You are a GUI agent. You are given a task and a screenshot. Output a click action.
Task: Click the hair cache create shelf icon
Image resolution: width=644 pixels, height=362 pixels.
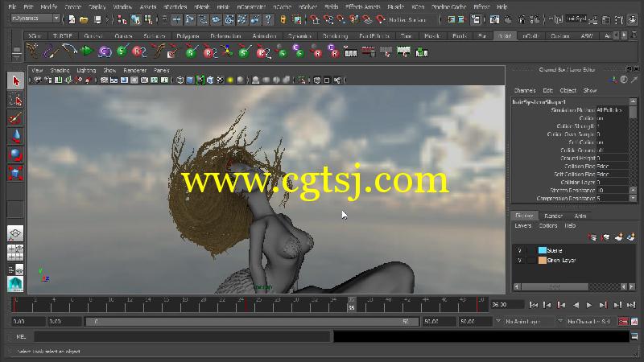[x=350, y=51]
